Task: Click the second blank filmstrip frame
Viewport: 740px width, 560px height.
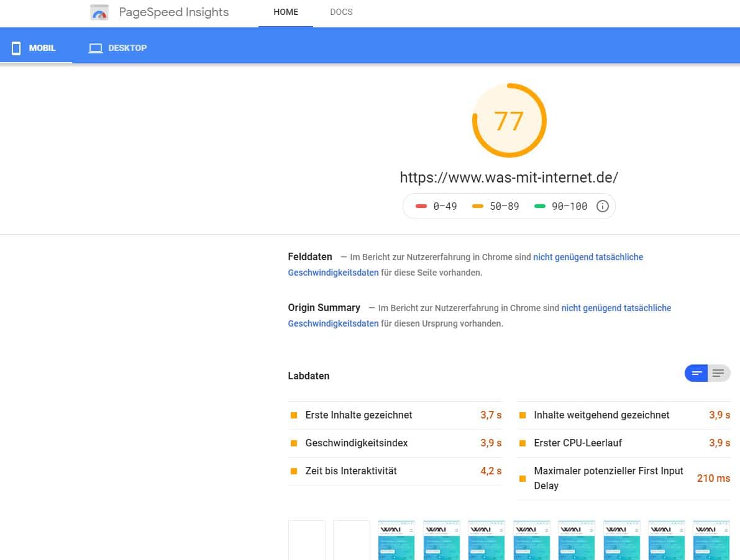Action: pyautogui.click(x=352, y=540)
